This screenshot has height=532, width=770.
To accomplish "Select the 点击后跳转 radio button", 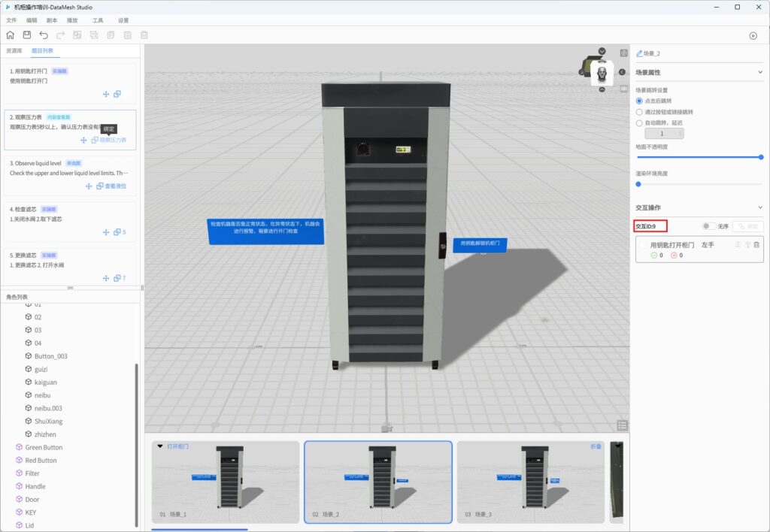I will tap(640, 101).
